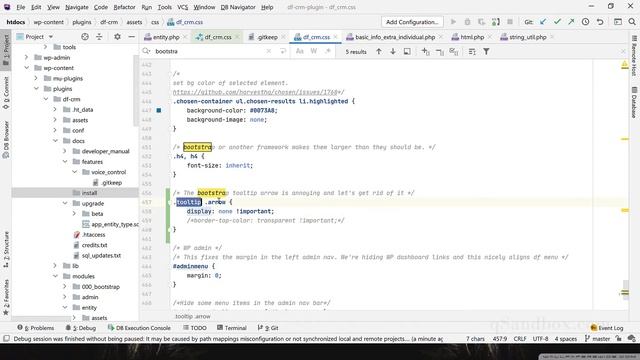This screenshot has width=640, height=360.
Task: Expand the assets folder under df-crm
Action: [55, 120]
